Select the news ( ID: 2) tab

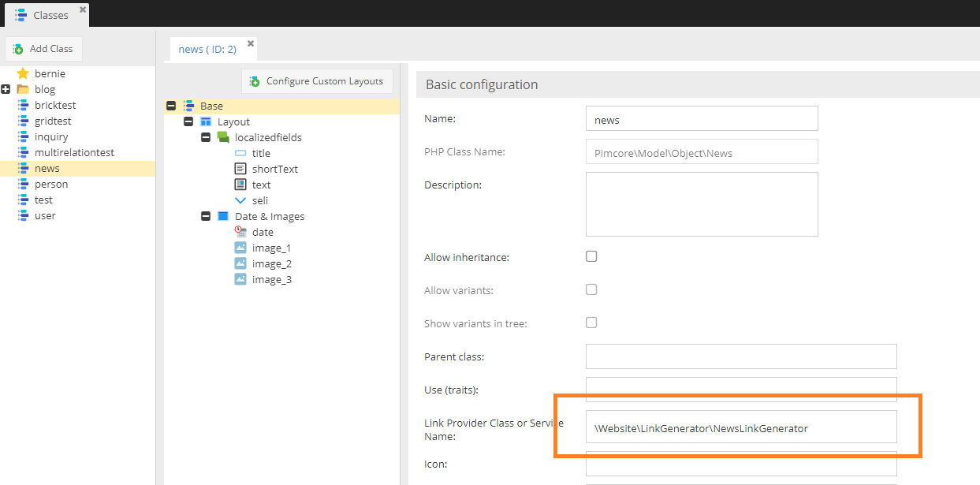pos(207,49)
